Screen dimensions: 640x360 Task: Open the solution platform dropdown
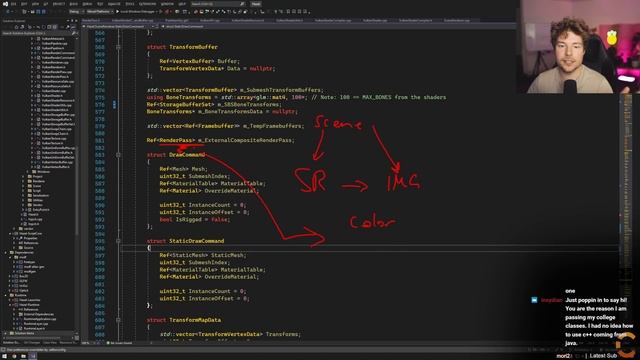click(99, 11)
